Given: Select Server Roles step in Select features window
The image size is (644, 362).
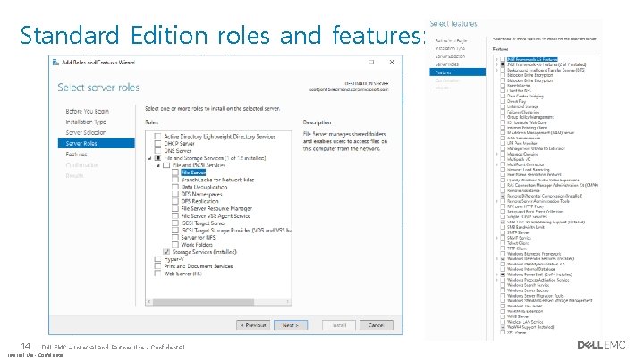Looking at the screenshot, I should click(447, 64).
